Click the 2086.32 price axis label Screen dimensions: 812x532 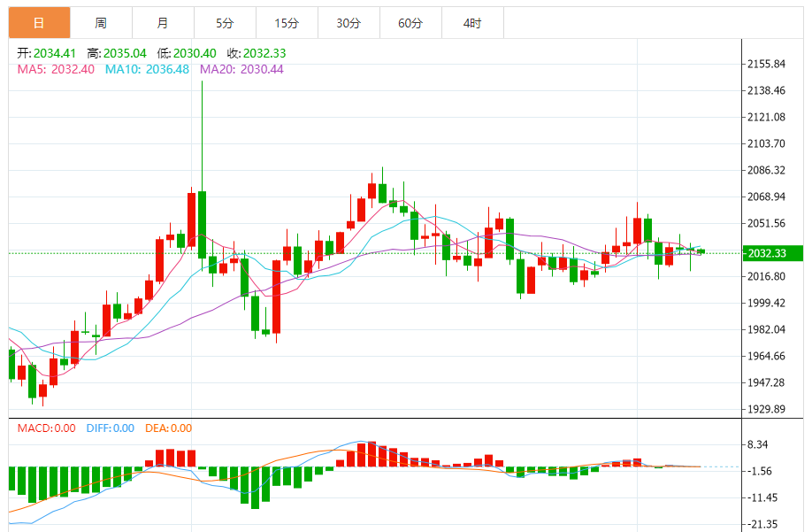(766, 171)
